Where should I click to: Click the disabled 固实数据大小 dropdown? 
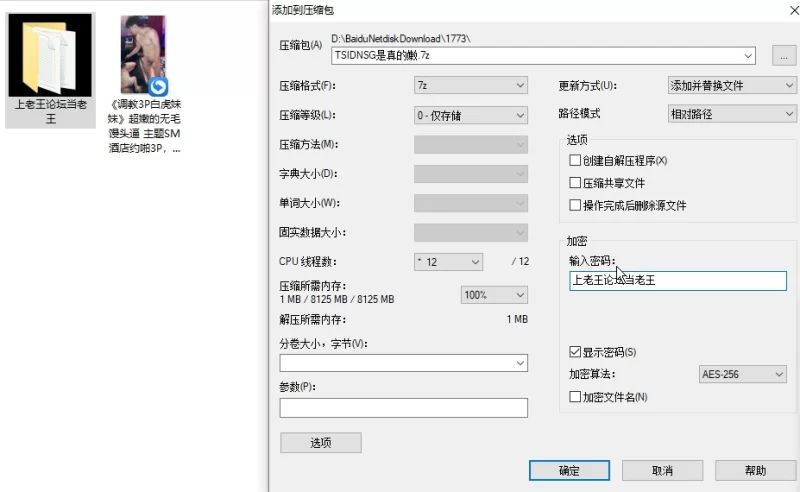coord(470,233)
